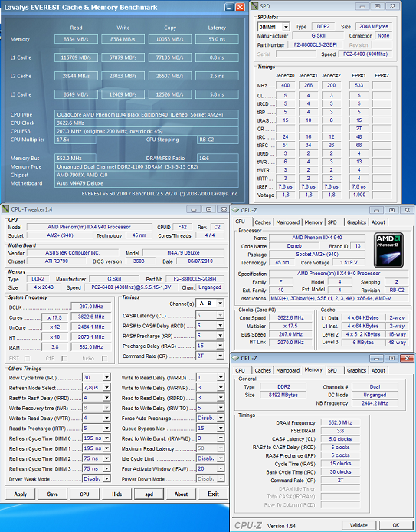Image resolution: width=416 pixels, height=532 pixels.
Task: Click the BCLK 207.0 MHz field
Action: (x=91, y=307)
